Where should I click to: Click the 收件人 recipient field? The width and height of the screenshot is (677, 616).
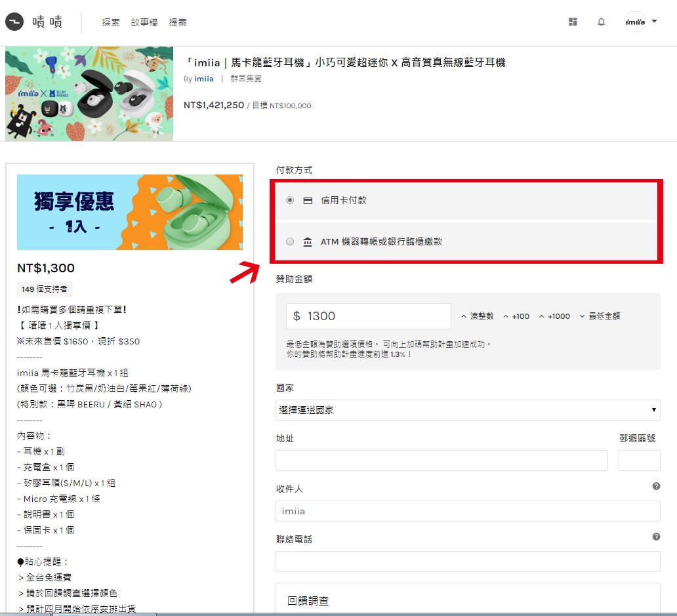[x=468, y=511]
